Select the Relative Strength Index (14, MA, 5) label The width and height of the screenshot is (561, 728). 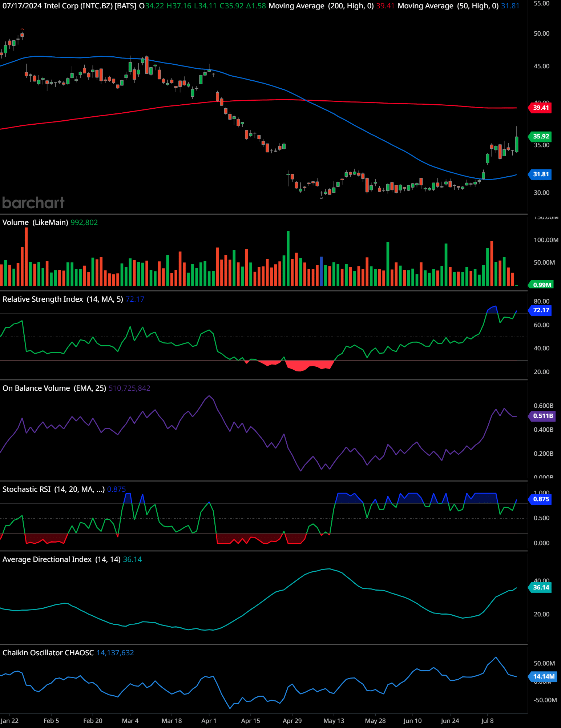pos(63,299)
